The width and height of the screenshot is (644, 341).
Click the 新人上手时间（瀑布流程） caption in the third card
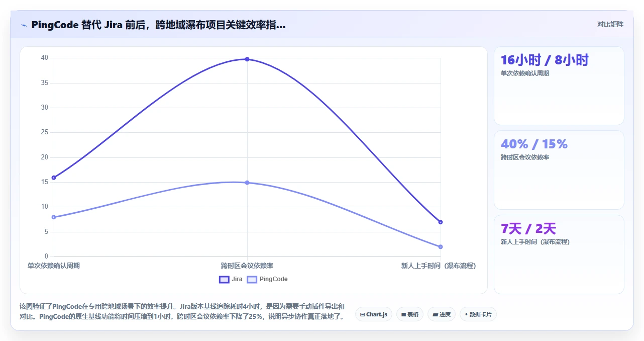click(535, 242)
